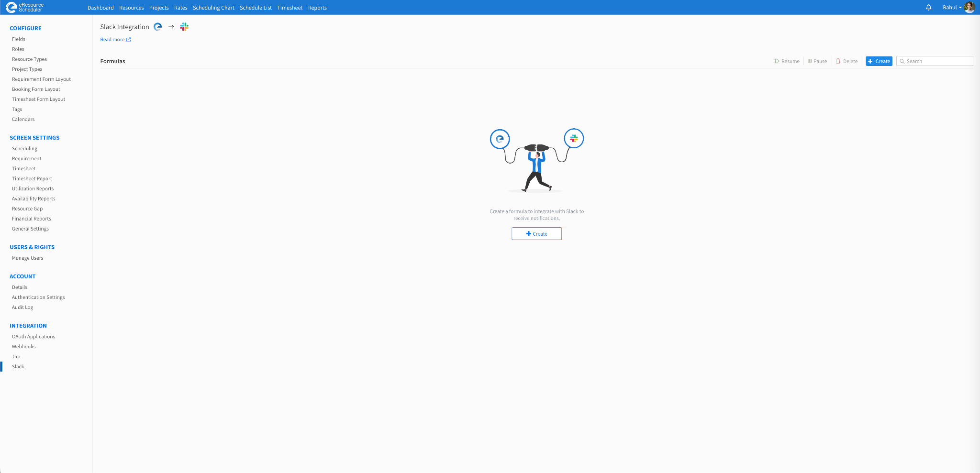980x473 pixels.
Task: Open the Projects menu
Action: click(x=159, y=8)
